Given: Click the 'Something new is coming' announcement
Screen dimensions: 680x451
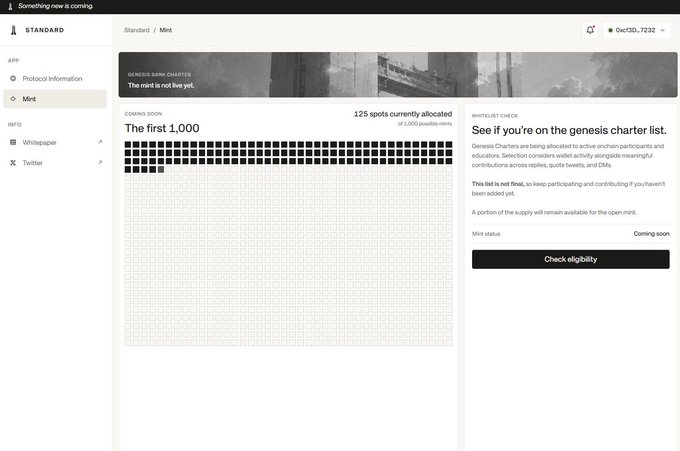Looking at the screenshot, I should (56, 6).
